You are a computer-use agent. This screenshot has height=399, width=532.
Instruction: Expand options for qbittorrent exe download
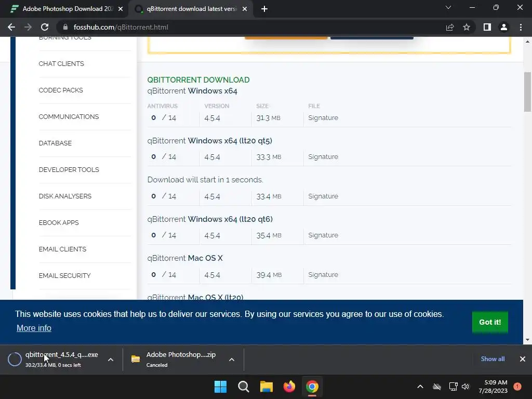[111, 360]
